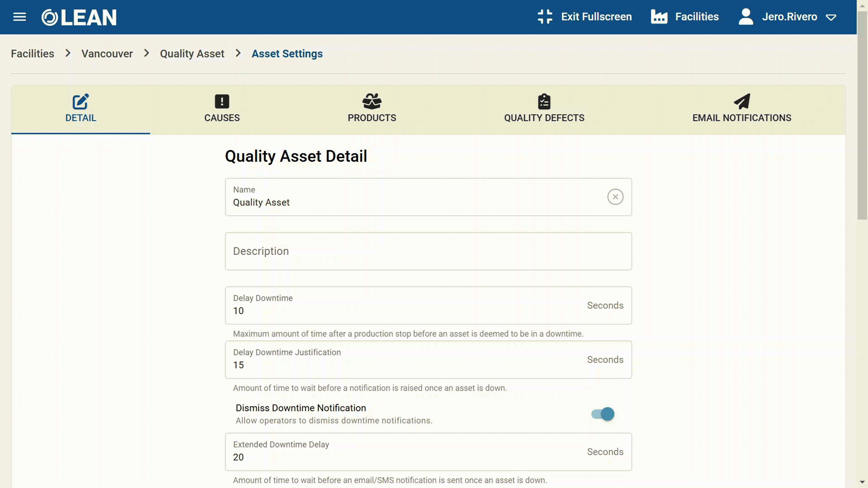Click the Causes exclamation icon
The height and width of the screenshot is (488, 868).
[x=222, y=101]
